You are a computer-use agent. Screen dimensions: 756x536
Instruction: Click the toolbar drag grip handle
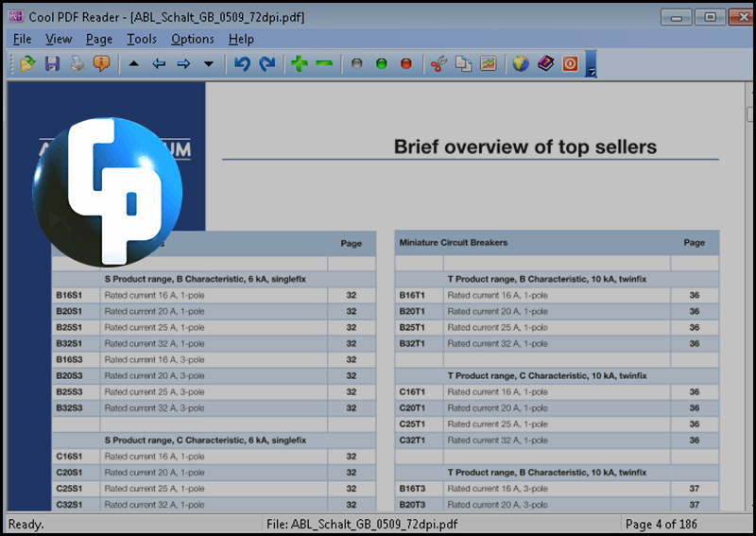coord(12,63)
